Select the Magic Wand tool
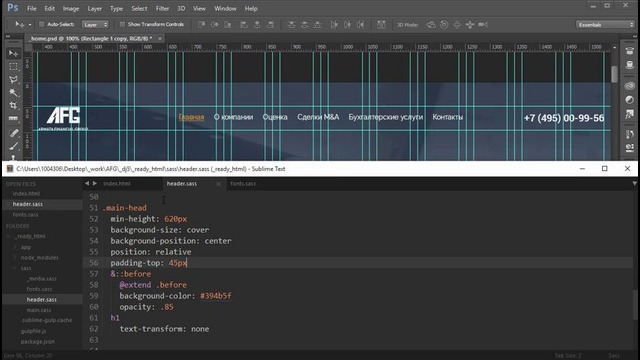 13,93
